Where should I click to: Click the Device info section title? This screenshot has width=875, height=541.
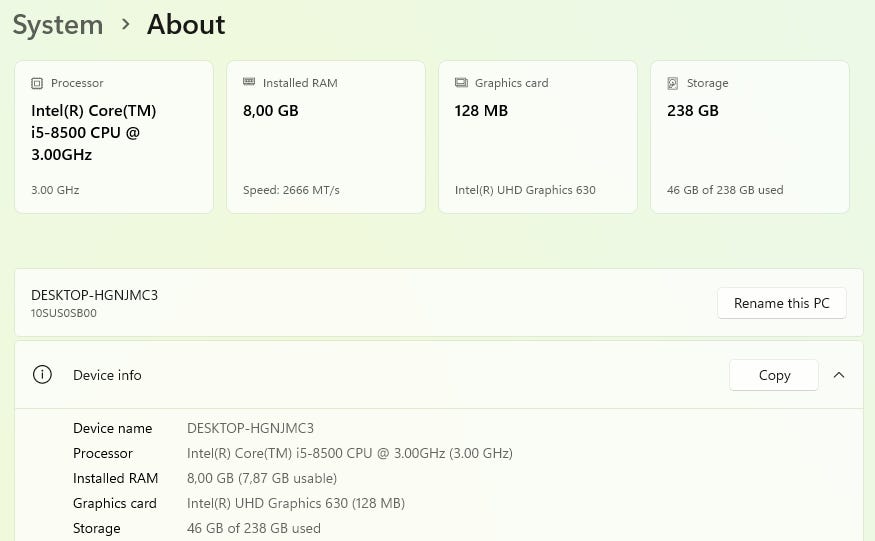tap(107, 375)
